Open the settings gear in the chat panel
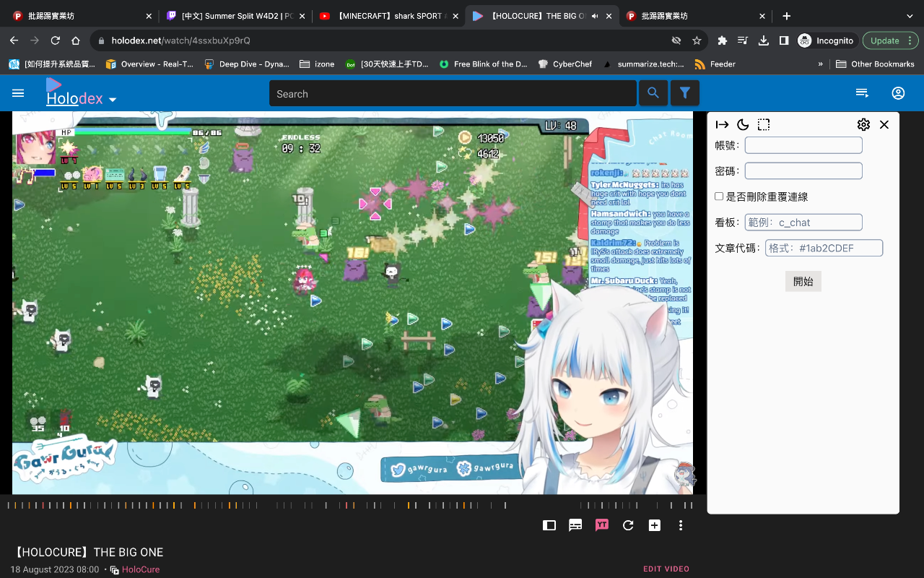Image resolution: width=924 pixels, height=578 pixels. coord(863,124)
